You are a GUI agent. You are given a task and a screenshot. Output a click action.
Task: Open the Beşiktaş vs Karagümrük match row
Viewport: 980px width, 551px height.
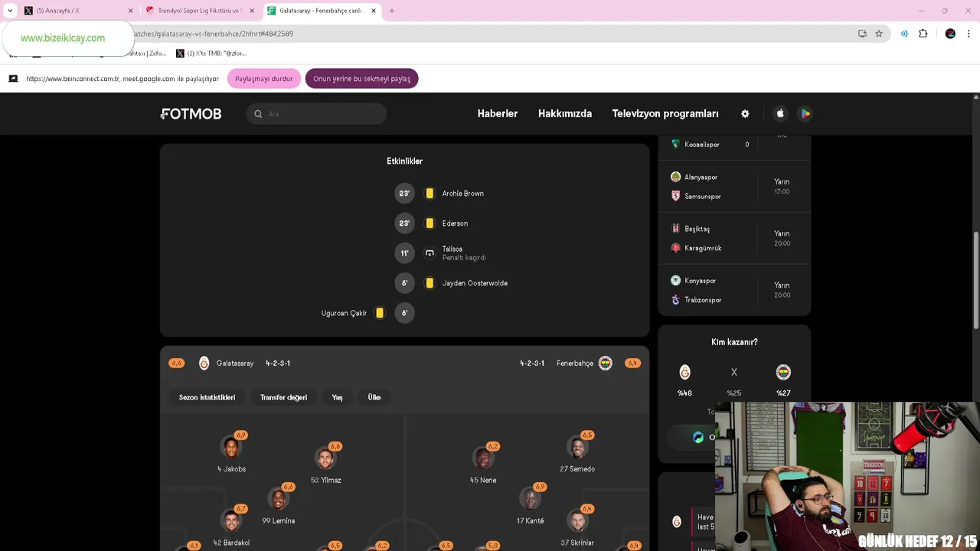(734, 239)
